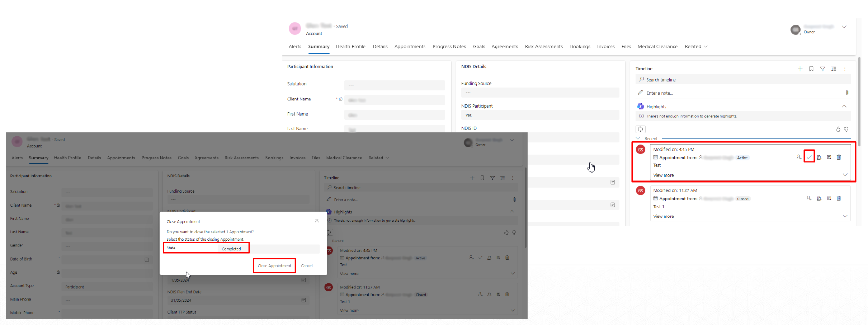Click the attachment paperclip in the upper note box
The height and width of the screenshot is (325, 868).
pyautogui.click(x=847, y=93)
